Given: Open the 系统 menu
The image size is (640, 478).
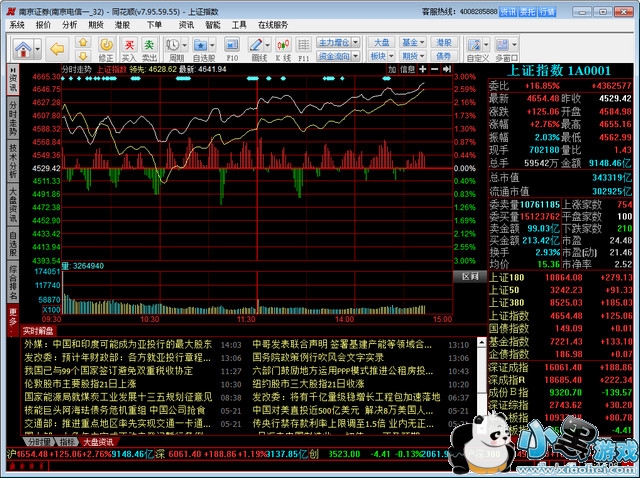Looking at the screenshot, I should 17,25.
